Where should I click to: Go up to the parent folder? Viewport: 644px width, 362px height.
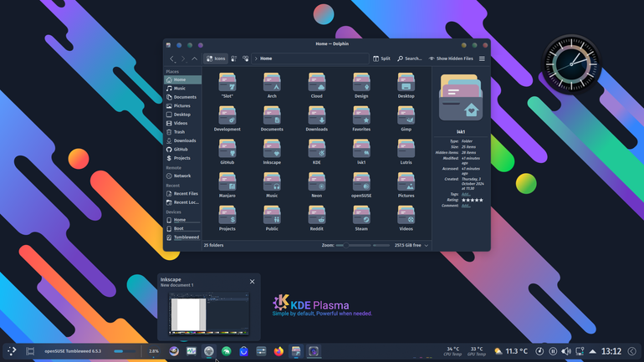click(194, 59)
